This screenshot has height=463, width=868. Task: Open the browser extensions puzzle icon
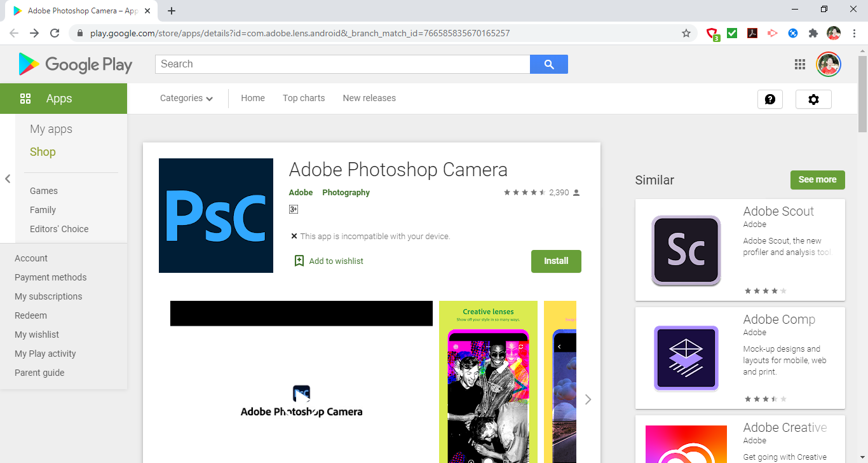point(813,32)
